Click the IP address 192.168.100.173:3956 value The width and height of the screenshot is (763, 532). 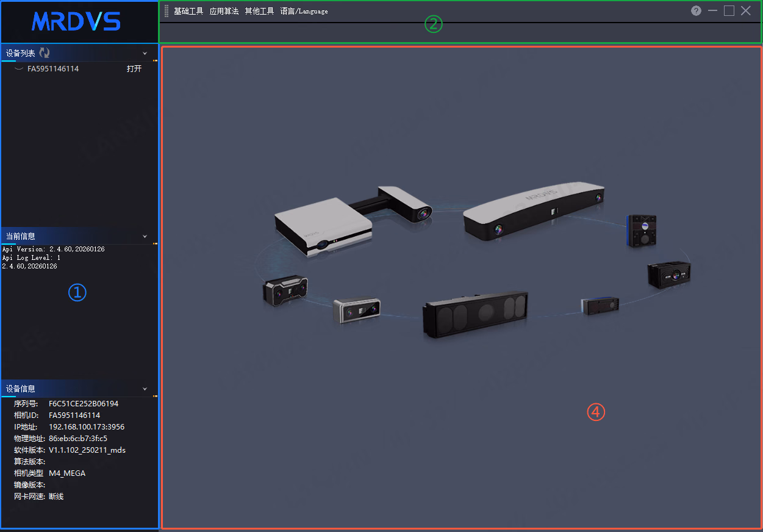coord(87,427)
